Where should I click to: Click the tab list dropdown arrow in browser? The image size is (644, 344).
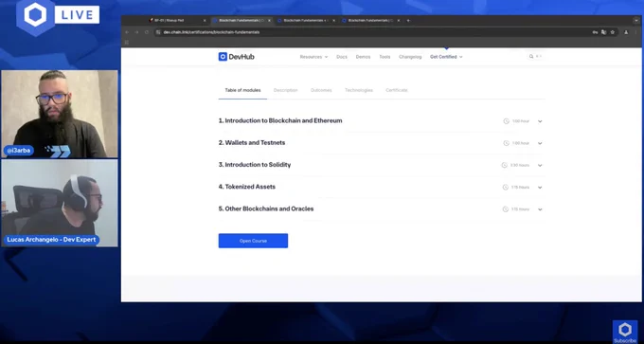[x=636, y=20]
